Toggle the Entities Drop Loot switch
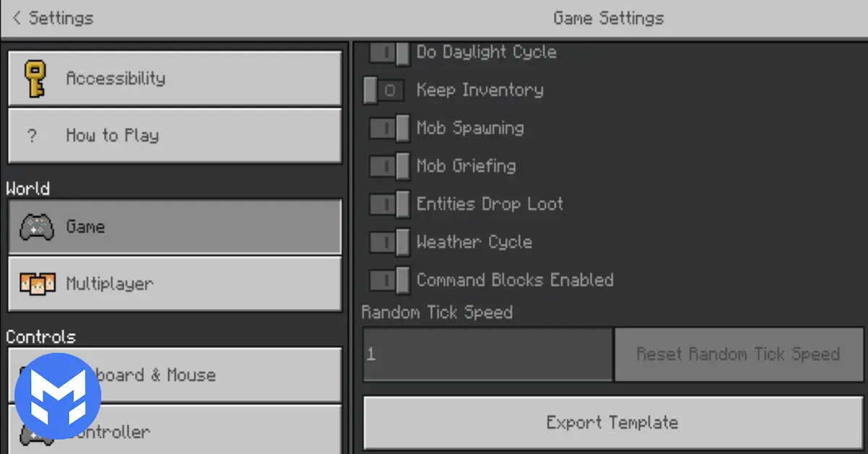 point(389,204)
